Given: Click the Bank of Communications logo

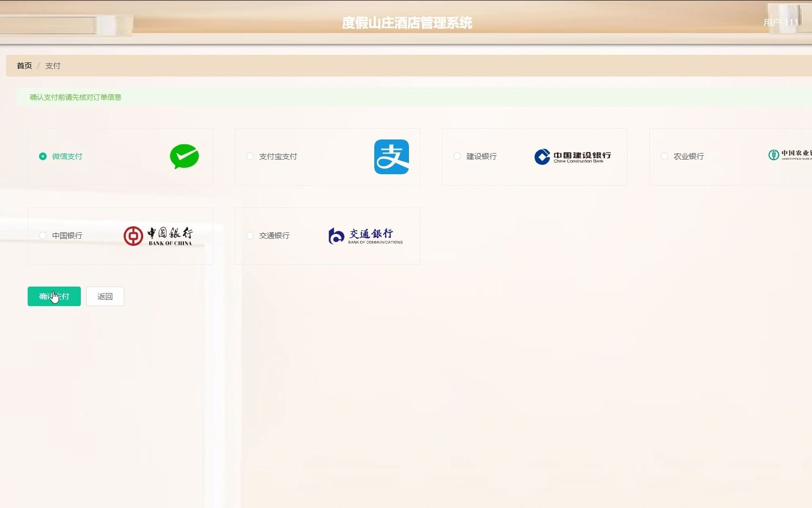Looking at the screenshot, I should coord(366,236).
